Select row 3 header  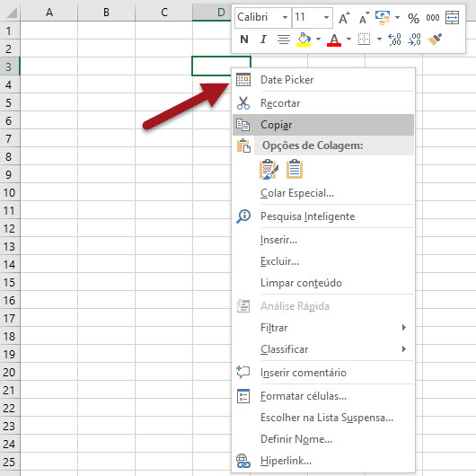tap(10, 66)
